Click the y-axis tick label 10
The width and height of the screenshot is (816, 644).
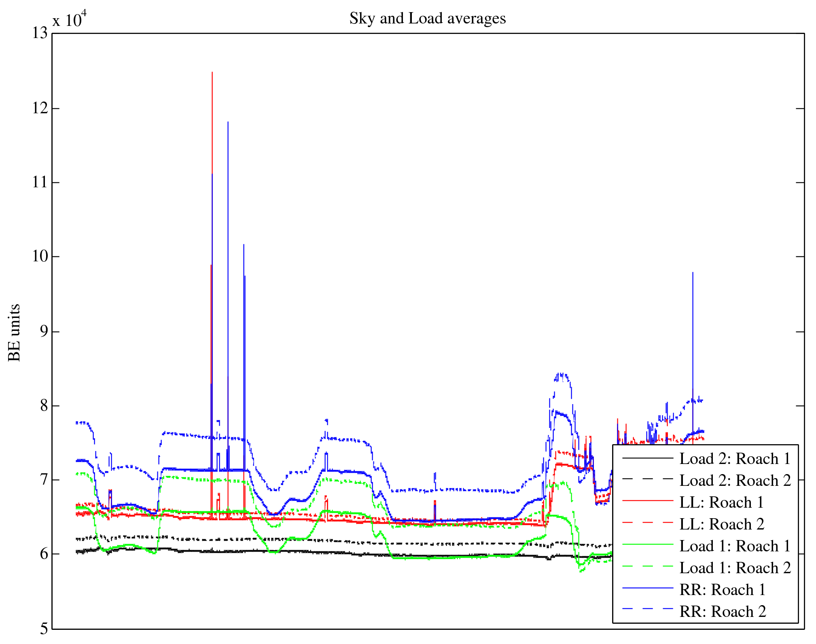pyautogui.click(x=40, y=256)
